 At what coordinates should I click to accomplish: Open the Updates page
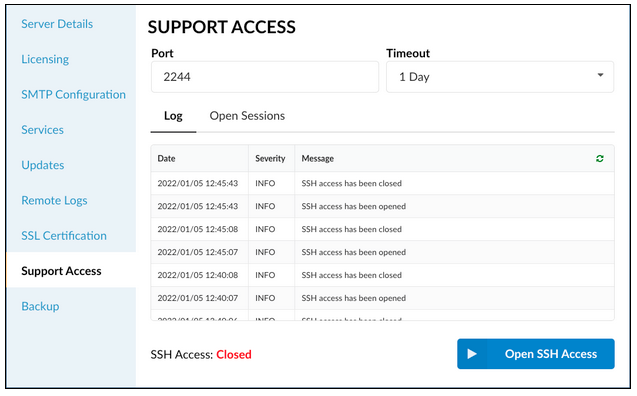coord(43,165)
